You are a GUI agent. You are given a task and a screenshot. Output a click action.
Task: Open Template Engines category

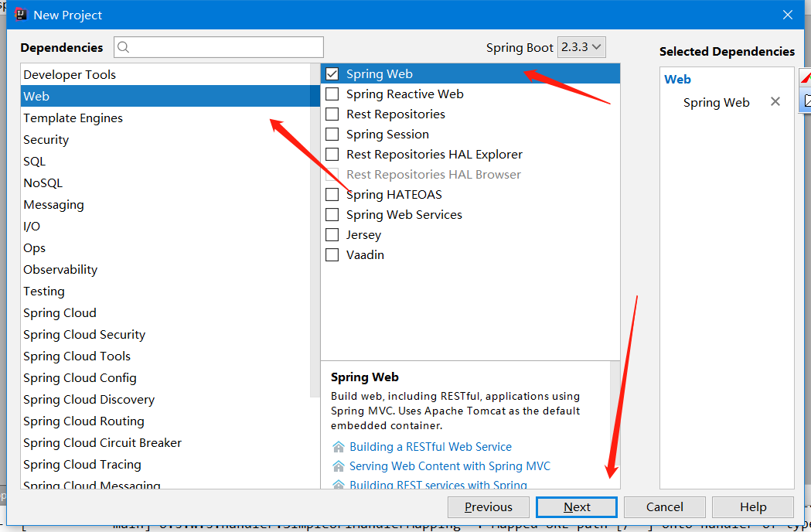[x=165, y=118]
